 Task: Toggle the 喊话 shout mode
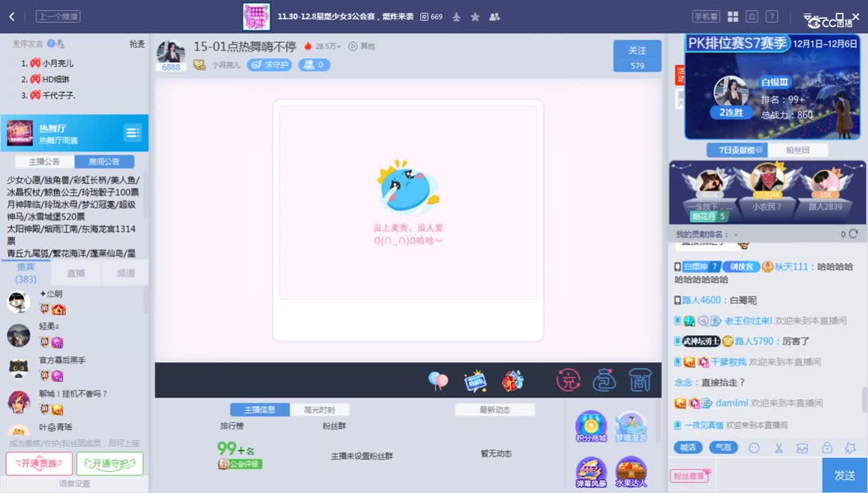[x=688, y=448]
